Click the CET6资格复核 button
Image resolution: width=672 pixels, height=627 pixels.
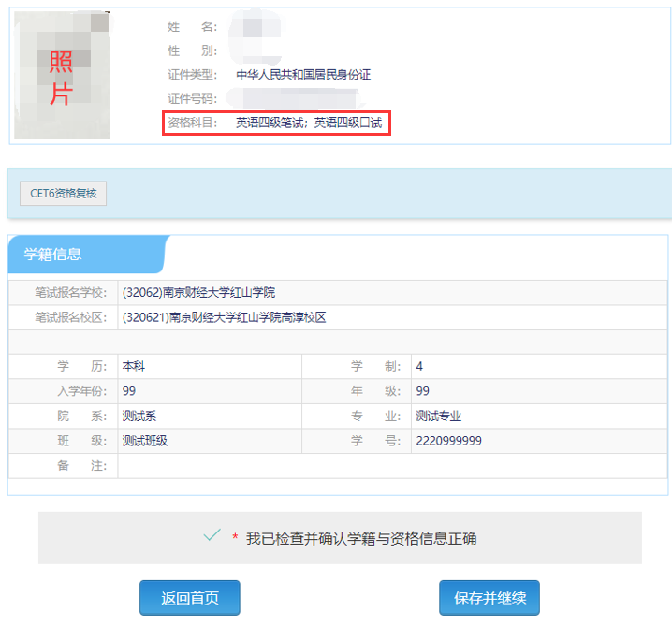pyautogui.click(x=64, y=194)
